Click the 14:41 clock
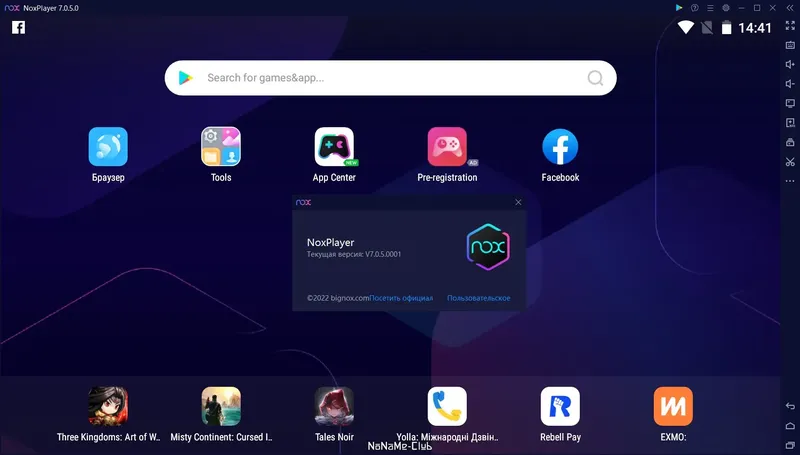The width and height of the screenshot is (800, 455). 755,28
